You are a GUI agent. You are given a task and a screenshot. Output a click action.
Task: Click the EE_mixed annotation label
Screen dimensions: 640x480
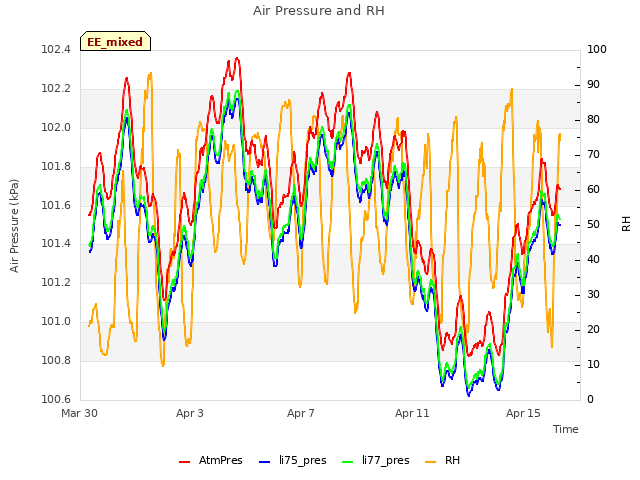coord(115,42)
